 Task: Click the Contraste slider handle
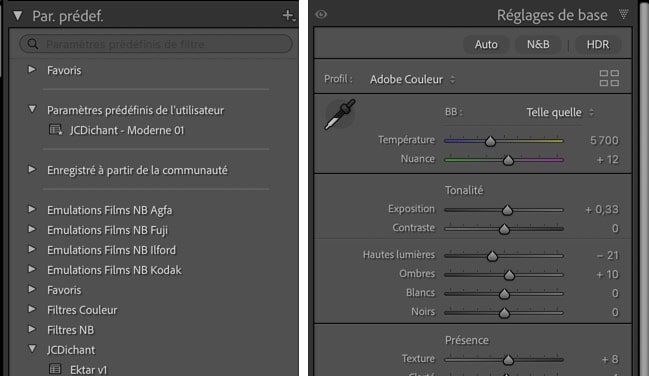pyautogui.click(x=504, y=229)
